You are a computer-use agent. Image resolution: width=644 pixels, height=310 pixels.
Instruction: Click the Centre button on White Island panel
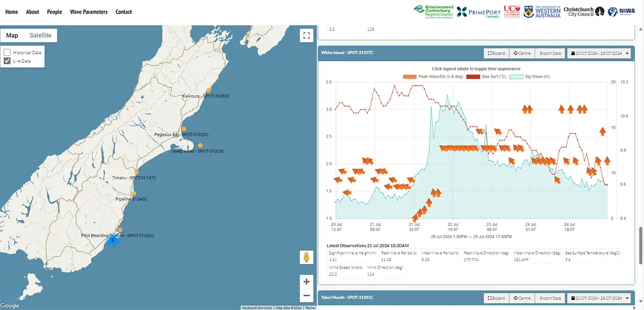[x=521, y=53]
